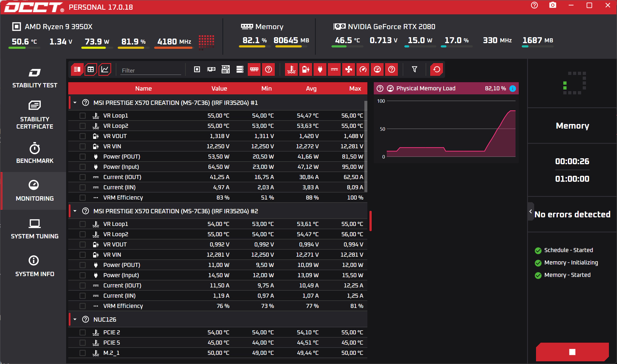Switch to table grid view layout

click(91, 70)
